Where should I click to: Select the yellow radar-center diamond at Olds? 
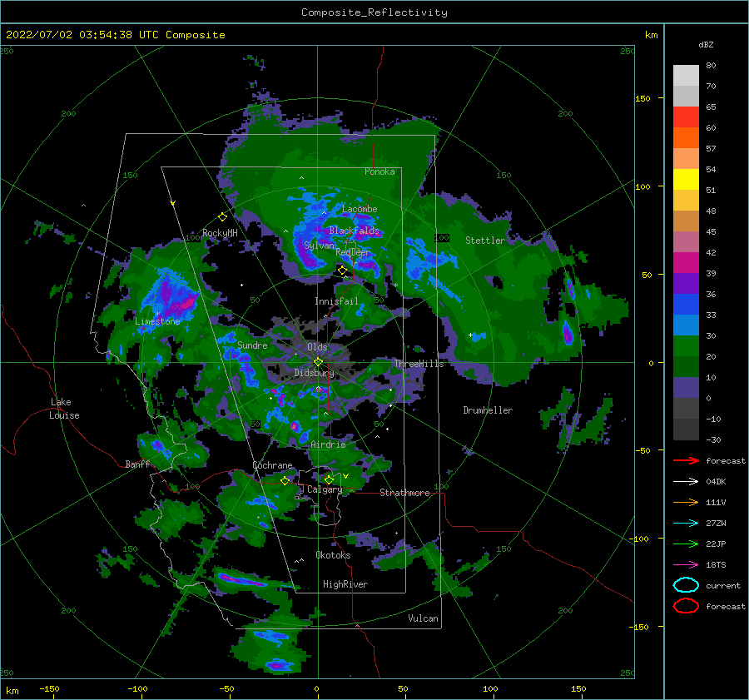pyautogui.click(x=318, y=362)
